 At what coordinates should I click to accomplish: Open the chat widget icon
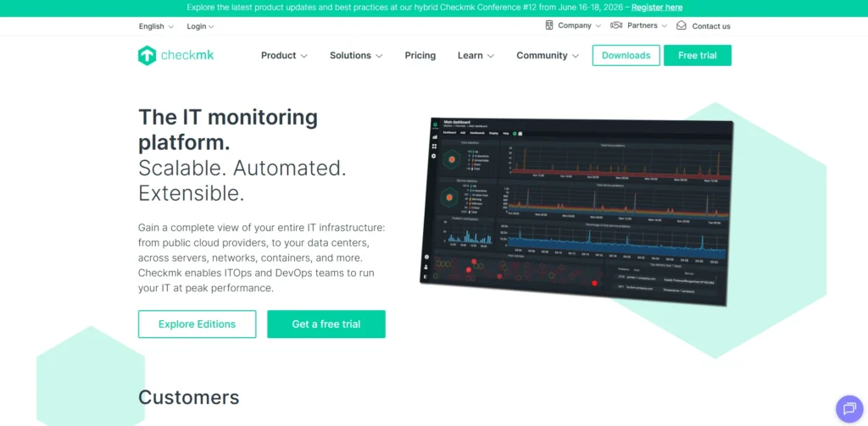[x=849, y=409]
